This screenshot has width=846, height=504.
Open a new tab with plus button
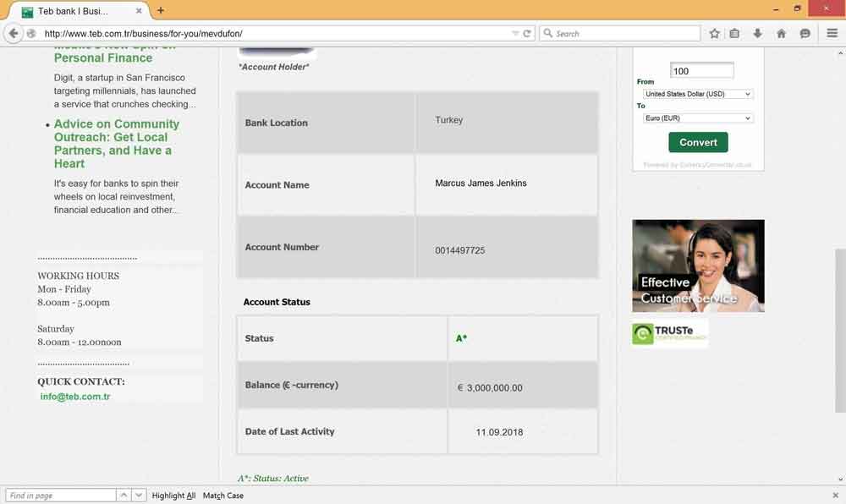[161, 10]
